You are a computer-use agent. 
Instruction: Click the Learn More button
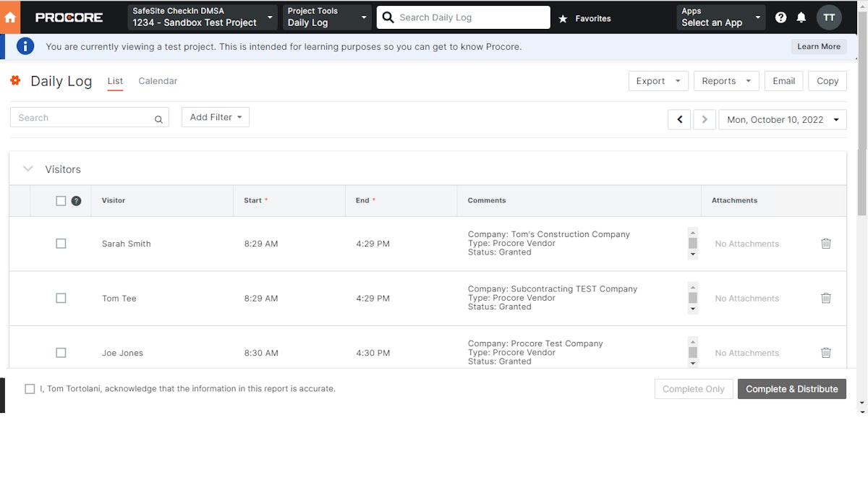[x=818, y=46]
